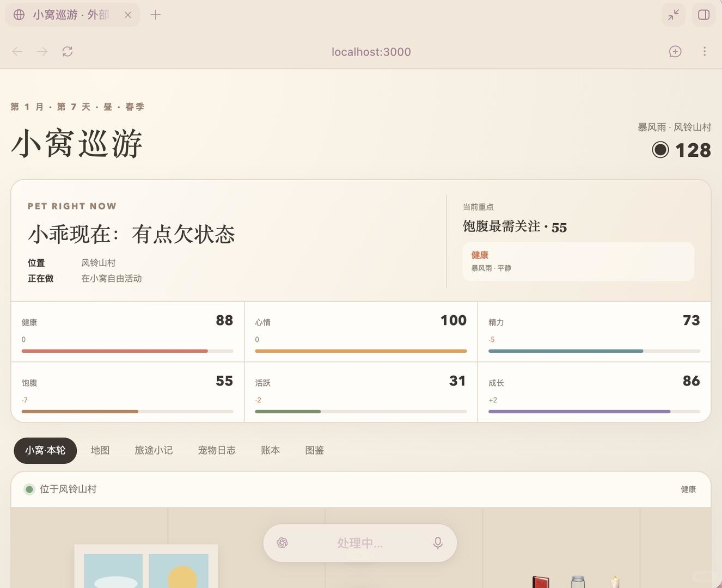Switch to the 地图 tab

point(100,450)
